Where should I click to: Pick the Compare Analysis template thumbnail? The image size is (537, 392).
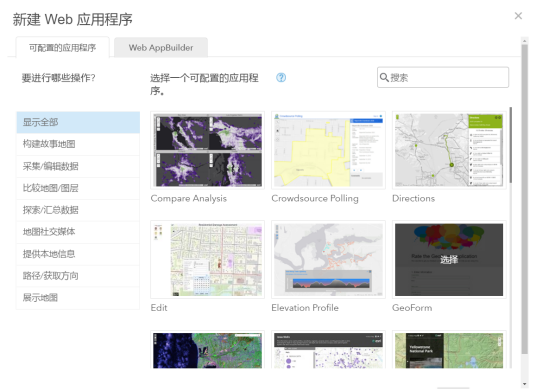208,150
